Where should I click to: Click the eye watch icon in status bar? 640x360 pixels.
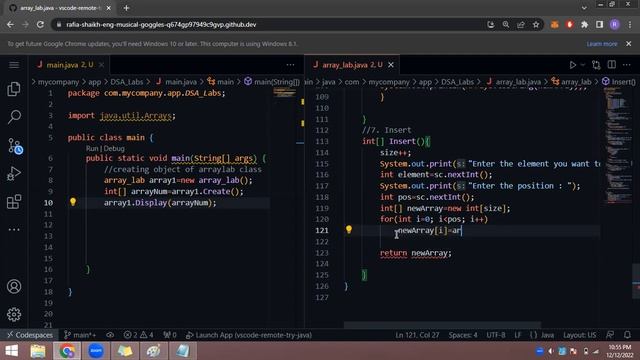(110, 335)
